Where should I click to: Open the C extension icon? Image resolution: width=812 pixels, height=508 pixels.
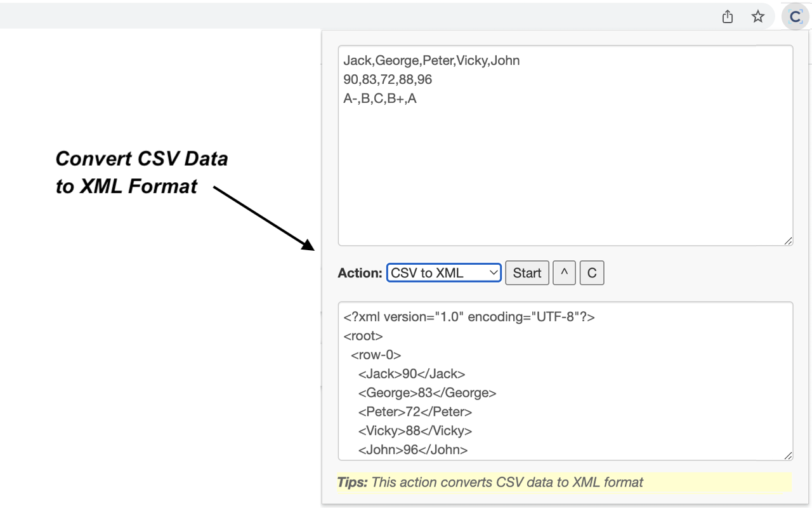(x=795, y=17)
